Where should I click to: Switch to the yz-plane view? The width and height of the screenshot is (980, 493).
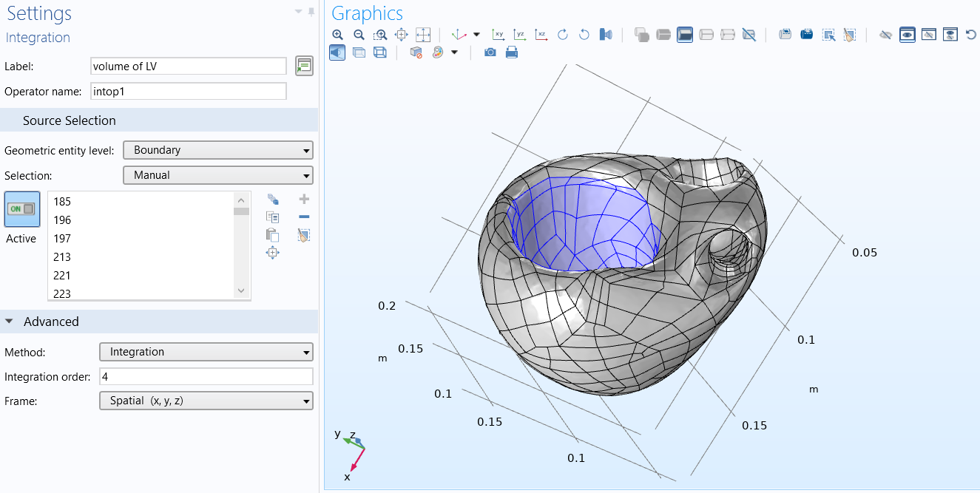click(x=520, y=35)
